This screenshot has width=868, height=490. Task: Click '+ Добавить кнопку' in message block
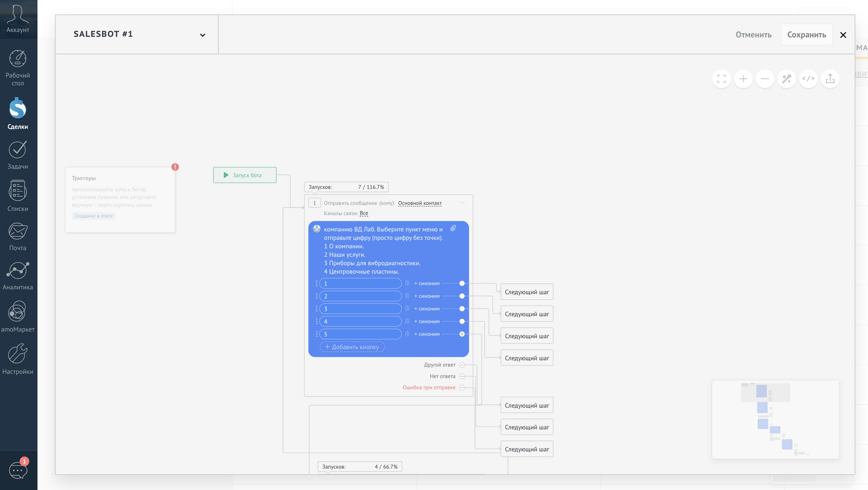click(x=352, y=347)
